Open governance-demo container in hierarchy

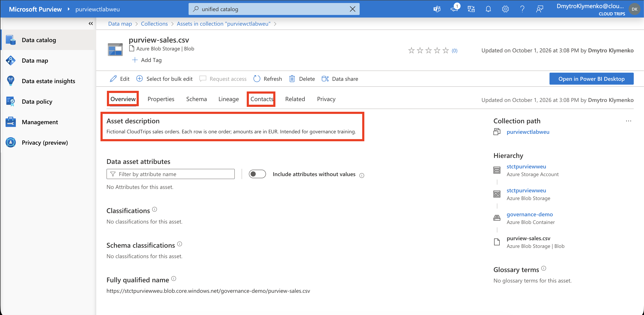click(529, 214)
